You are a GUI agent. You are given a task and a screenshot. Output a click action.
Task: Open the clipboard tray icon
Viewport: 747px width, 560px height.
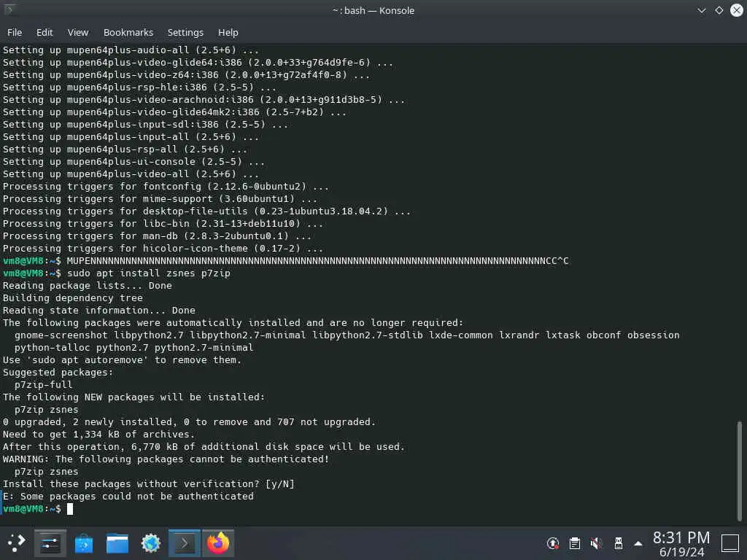575,543
